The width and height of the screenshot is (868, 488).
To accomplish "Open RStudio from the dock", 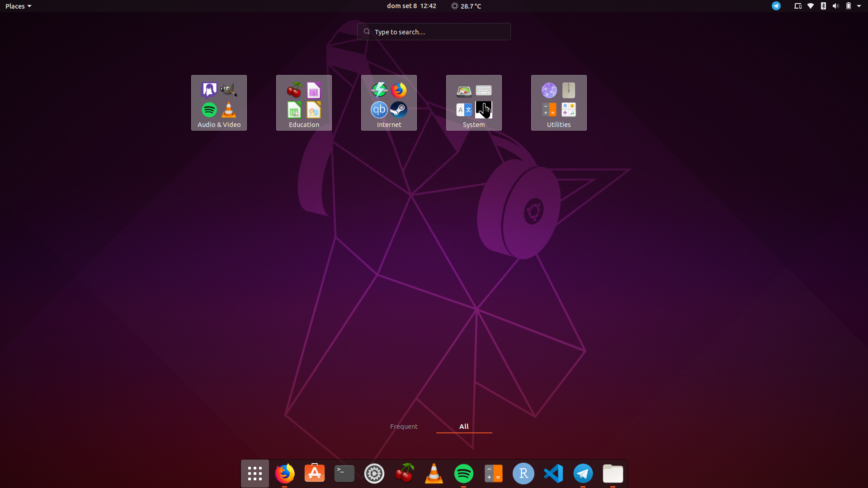I will point(523,473).
